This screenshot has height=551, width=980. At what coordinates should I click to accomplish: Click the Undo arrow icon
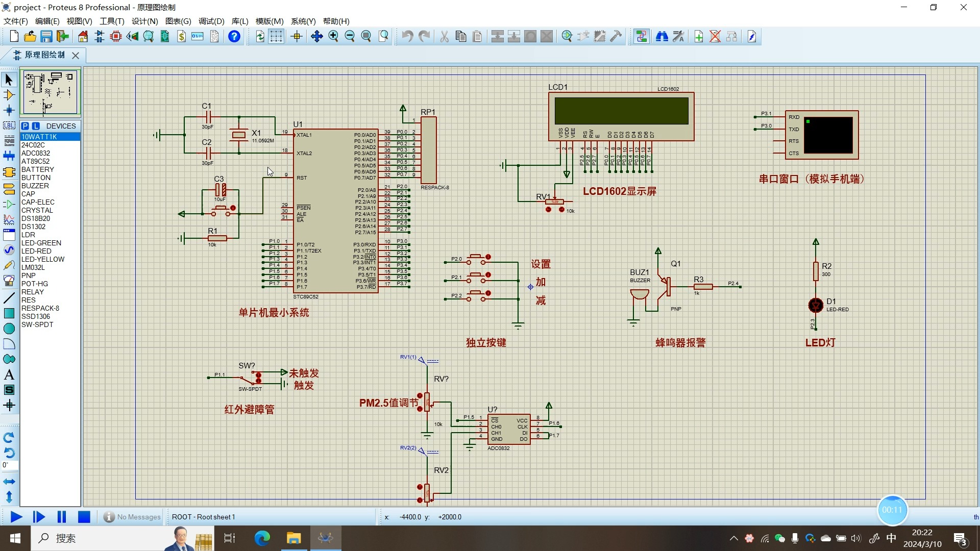[x=407, y=36]
